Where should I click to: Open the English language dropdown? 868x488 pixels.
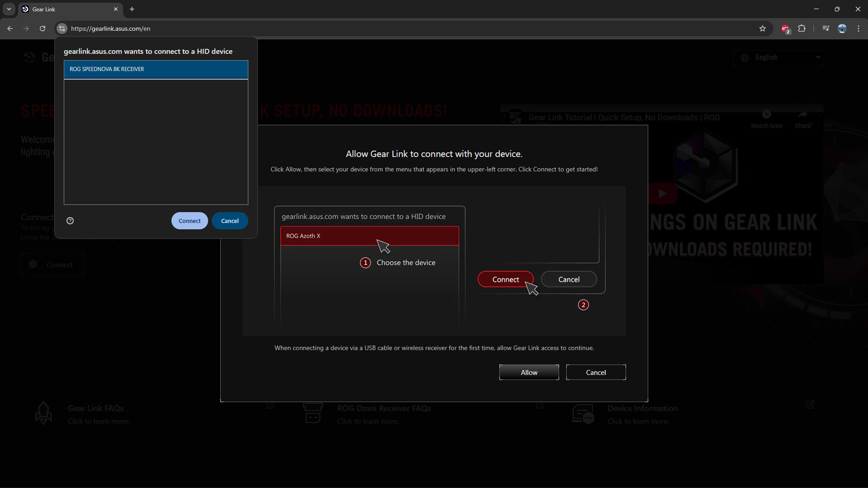click(x=778, y=57)
